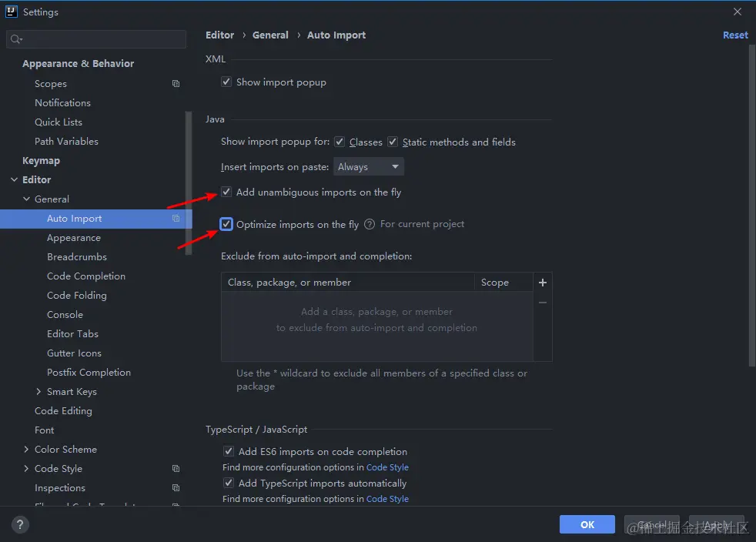The width and height of the screenshot is (756, 542).
Task: Click the Apply button
Action: tap(717, 524)
